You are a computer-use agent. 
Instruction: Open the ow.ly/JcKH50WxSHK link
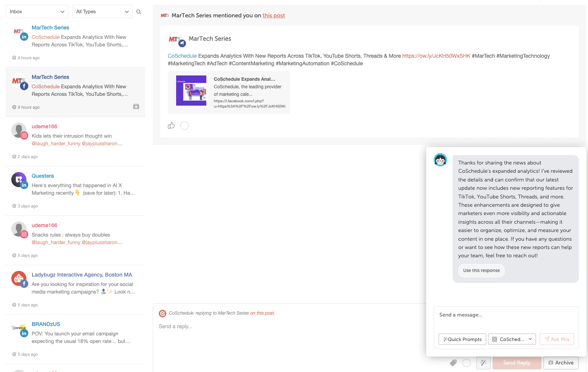tap(436, 56)
